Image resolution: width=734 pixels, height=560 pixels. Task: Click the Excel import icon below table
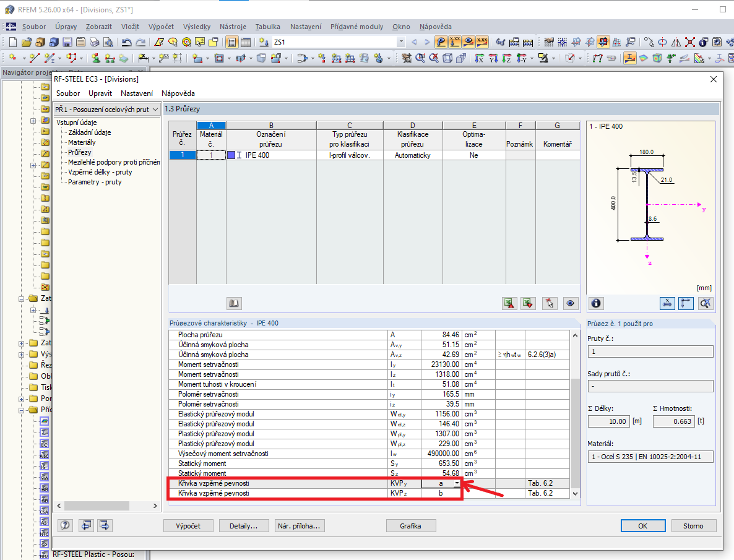(528, 303)
